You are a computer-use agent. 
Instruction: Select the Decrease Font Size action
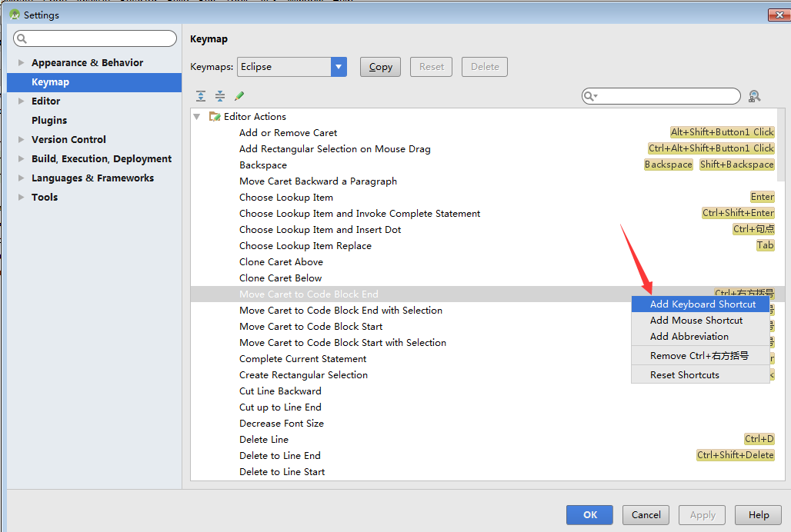click(282, 423)
